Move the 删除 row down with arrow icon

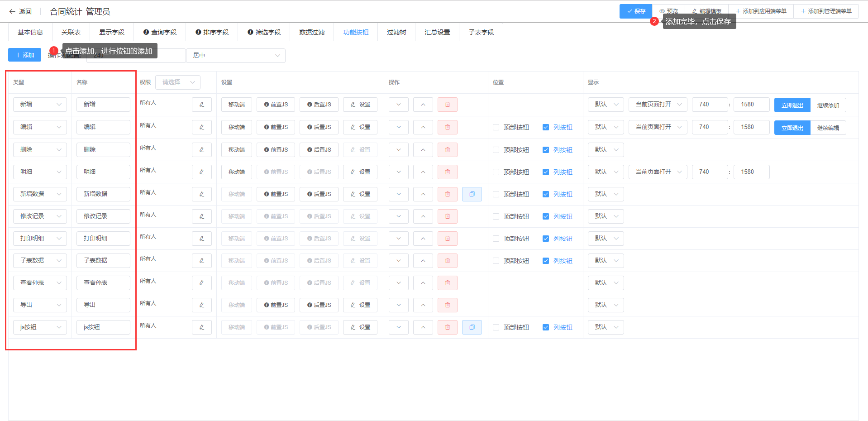(x=398, y=150)
